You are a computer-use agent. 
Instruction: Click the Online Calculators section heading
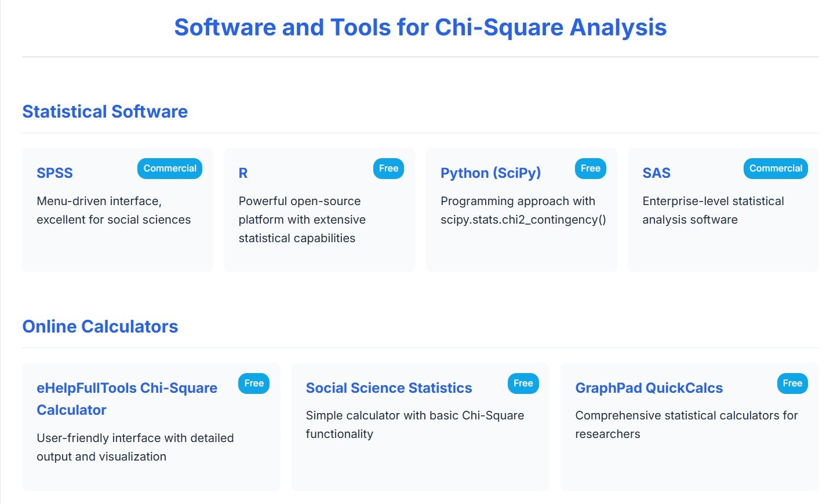tap(100, 326)
